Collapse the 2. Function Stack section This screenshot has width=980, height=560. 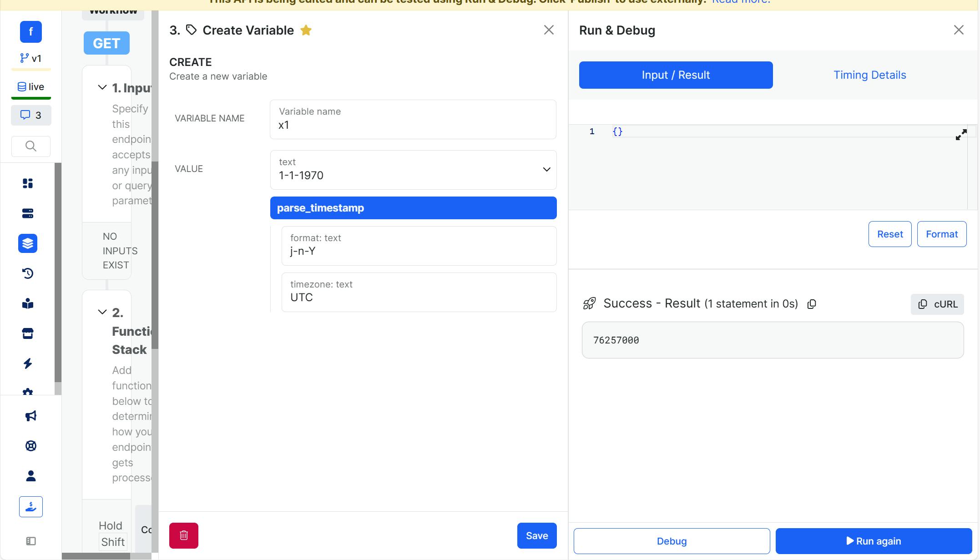click(x=102, y=312)
